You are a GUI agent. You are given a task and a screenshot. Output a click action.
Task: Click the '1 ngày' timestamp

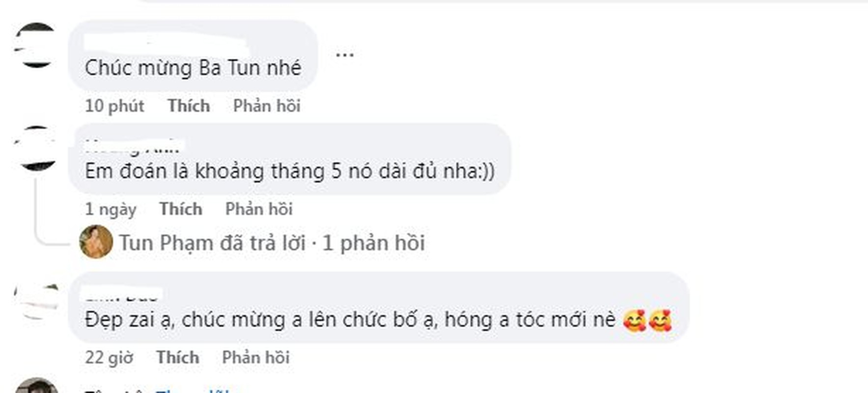pyautogui.click(x=111, y=209)
